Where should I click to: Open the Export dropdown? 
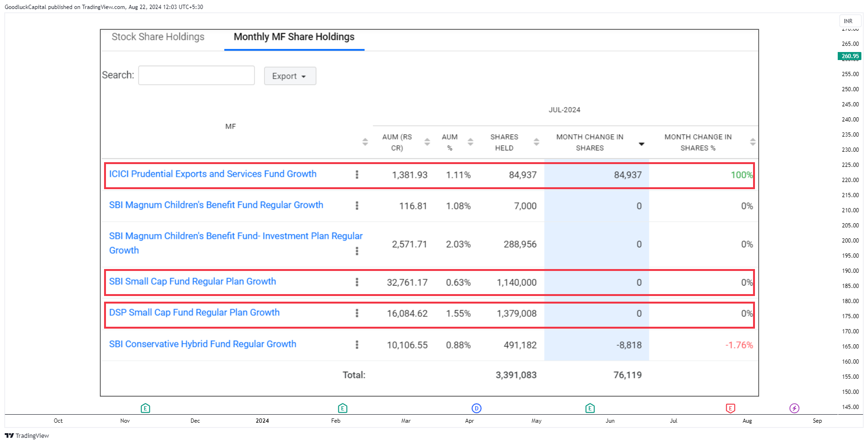290,76
